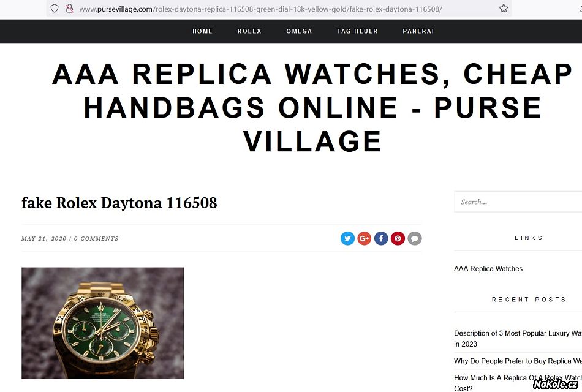
Task: Open the PANERAI navigation item
Action: click(x=418, y=31)
